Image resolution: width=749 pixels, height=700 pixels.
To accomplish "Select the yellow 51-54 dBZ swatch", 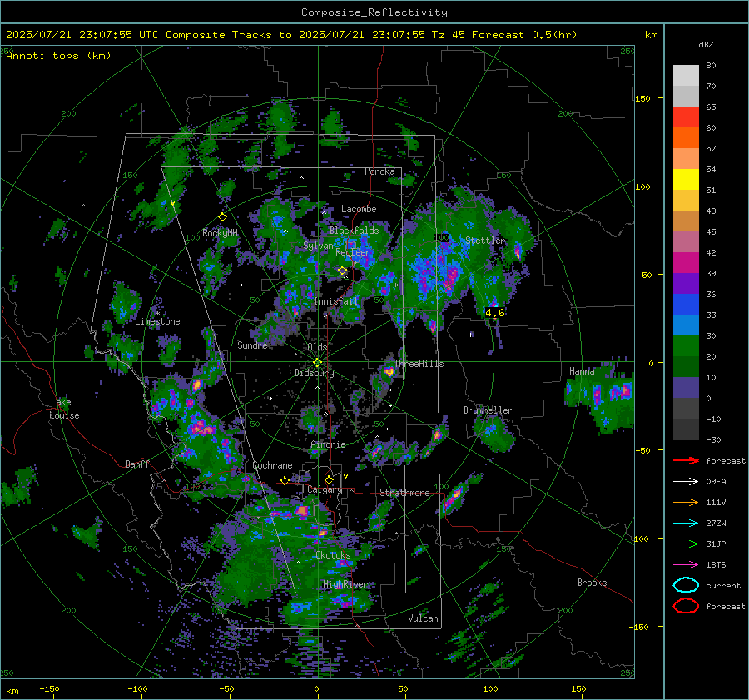I will (x=686, y=180).
